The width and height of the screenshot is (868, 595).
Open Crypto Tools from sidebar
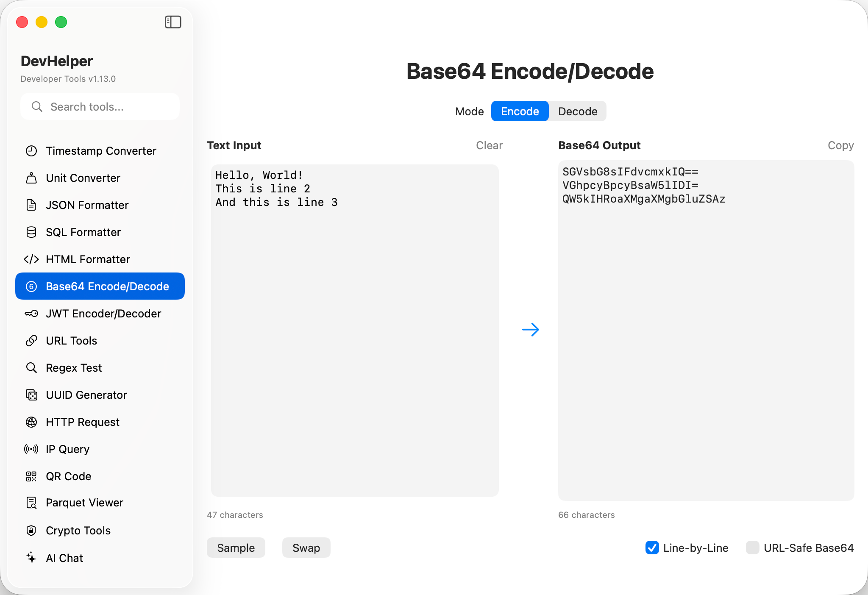(78, 531)
